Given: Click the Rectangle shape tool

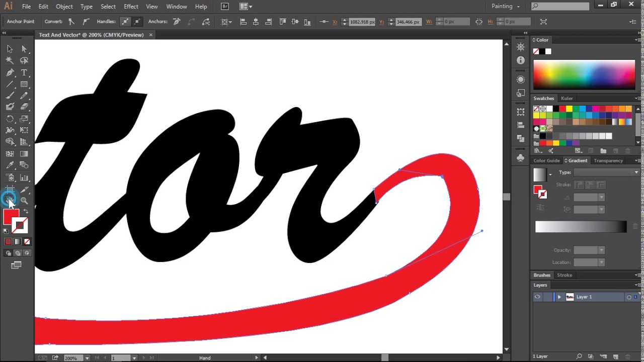Looking at the screenshot, I should 24,84.
